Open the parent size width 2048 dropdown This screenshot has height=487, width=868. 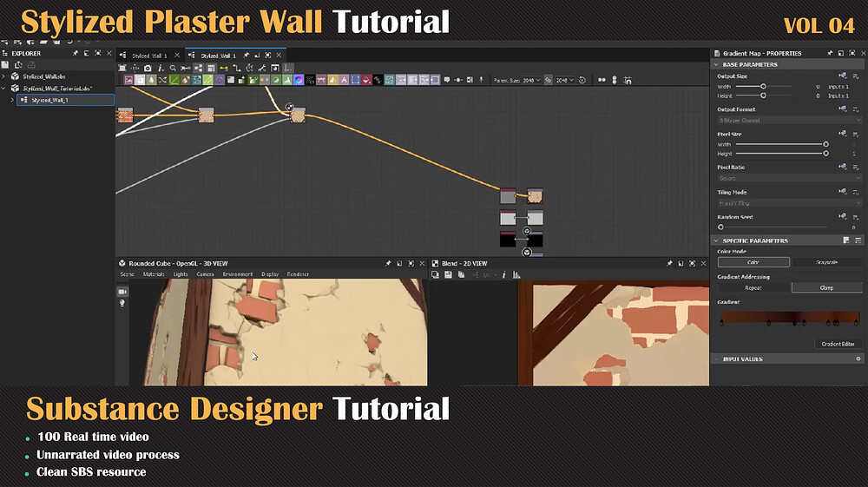[x=532, y=80]
